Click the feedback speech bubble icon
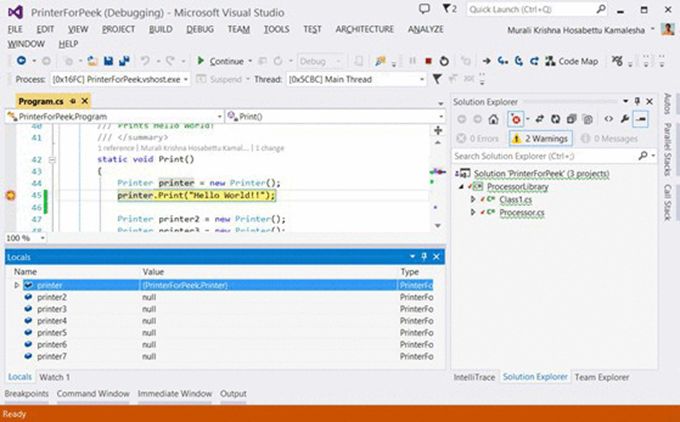Screen dimensions: 680x422 click(425, 9)
